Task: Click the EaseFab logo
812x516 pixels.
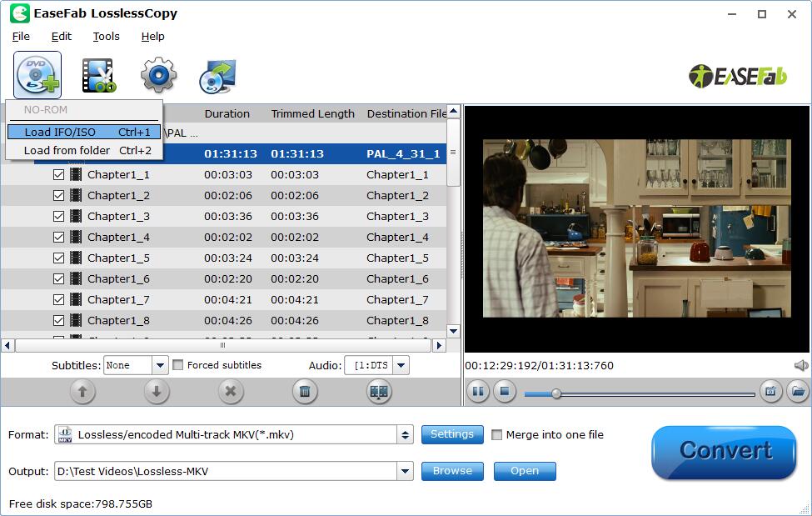Action: point(738,76)
